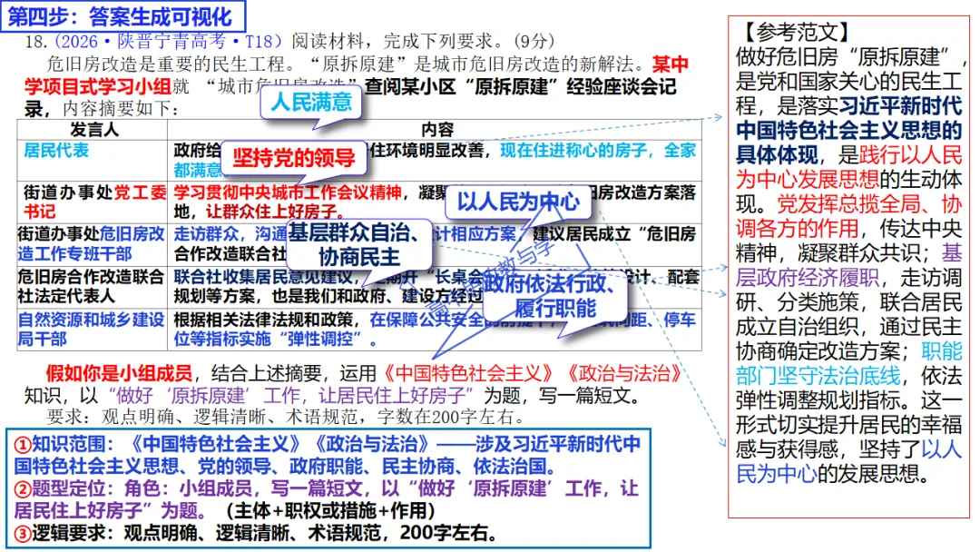980x552 pixels.
Task: Click the title box '第四步:答案生成可视化'
Action: pos(123,16)
